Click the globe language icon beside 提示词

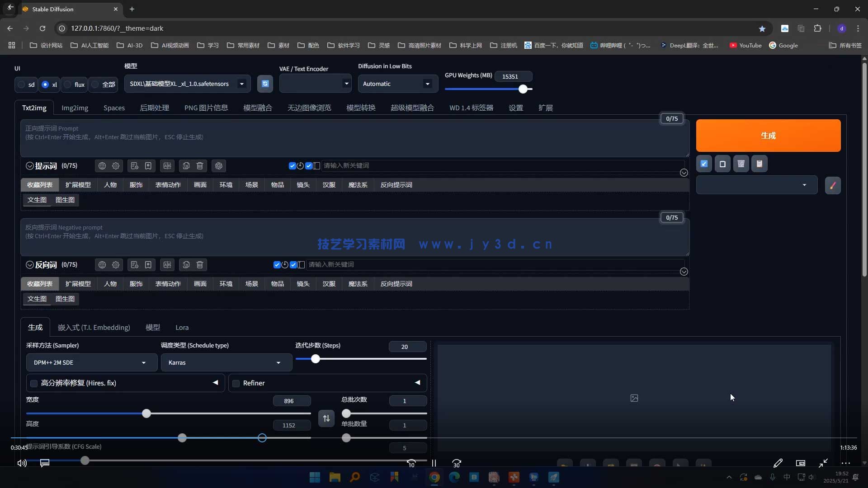(102, 166)
